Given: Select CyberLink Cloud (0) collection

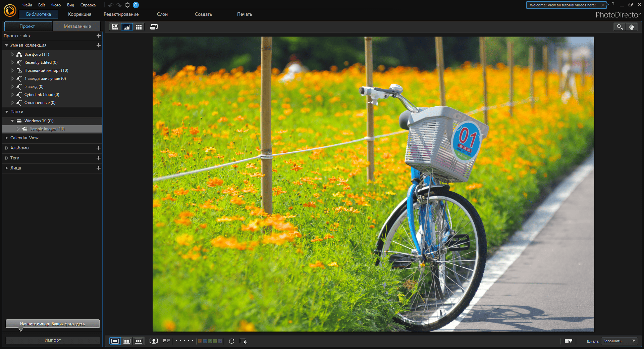Looking at the screenshot, I should [x=42, y=95].
